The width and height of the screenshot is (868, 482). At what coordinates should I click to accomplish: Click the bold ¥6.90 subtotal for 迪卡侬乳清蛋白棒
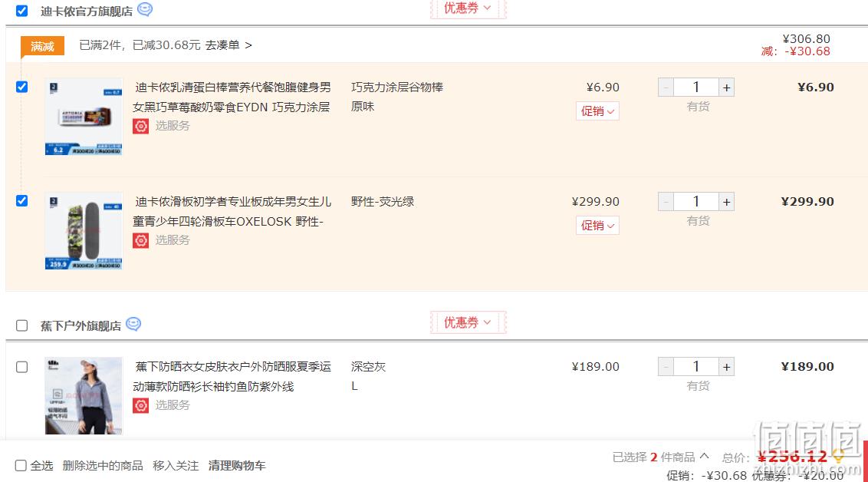[815, 87]
